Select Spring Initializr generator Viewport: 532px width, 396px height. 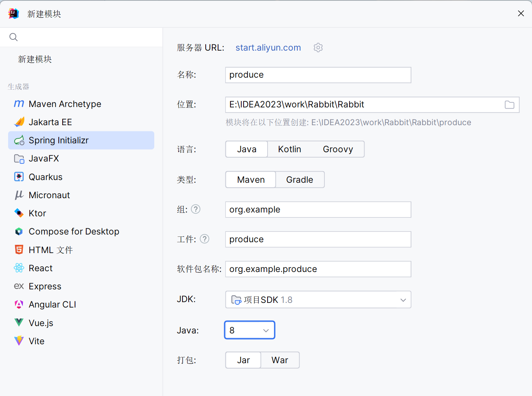(x=81, y=140)
